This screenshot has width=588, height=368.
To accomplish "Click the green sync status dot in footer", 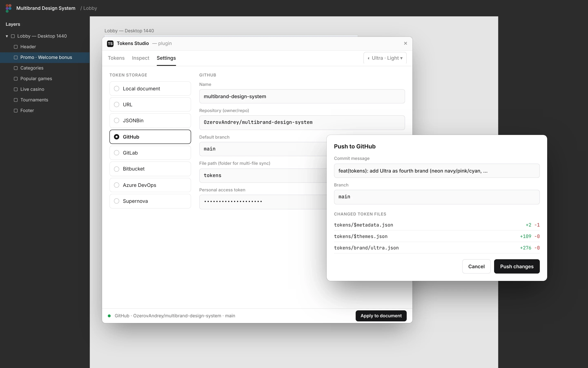I will click(x=109, y=316).
